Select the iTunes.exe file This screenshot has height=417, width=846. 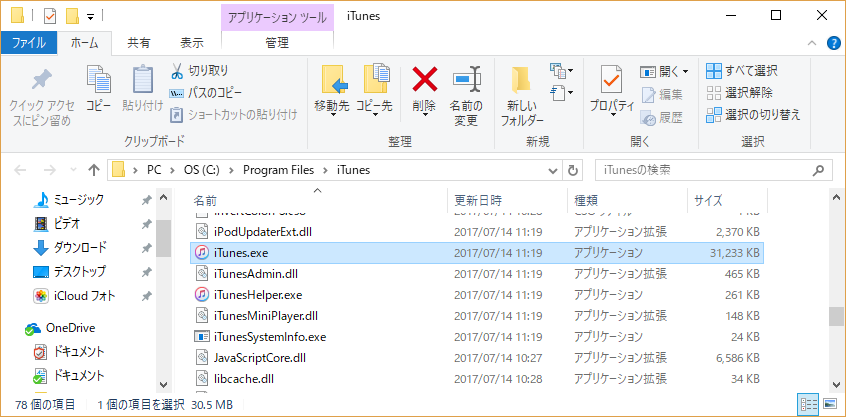click(x=477, y=252)
